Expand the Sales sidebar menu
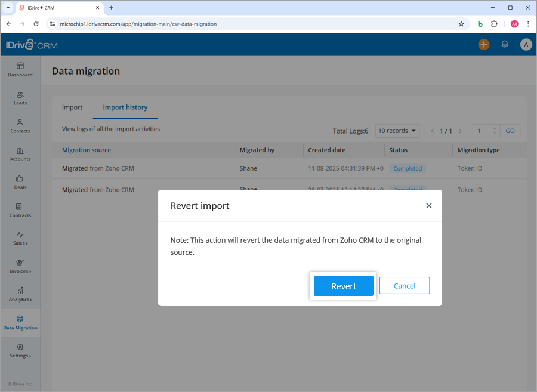537x392 pixels. coord(20,239)
